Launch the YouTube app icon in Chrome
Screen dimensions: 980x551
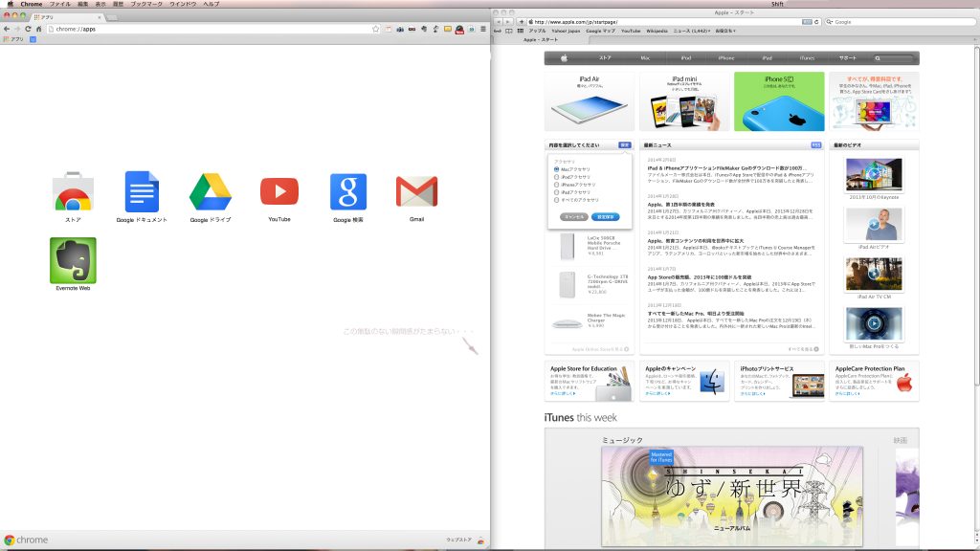pos(279,191)
